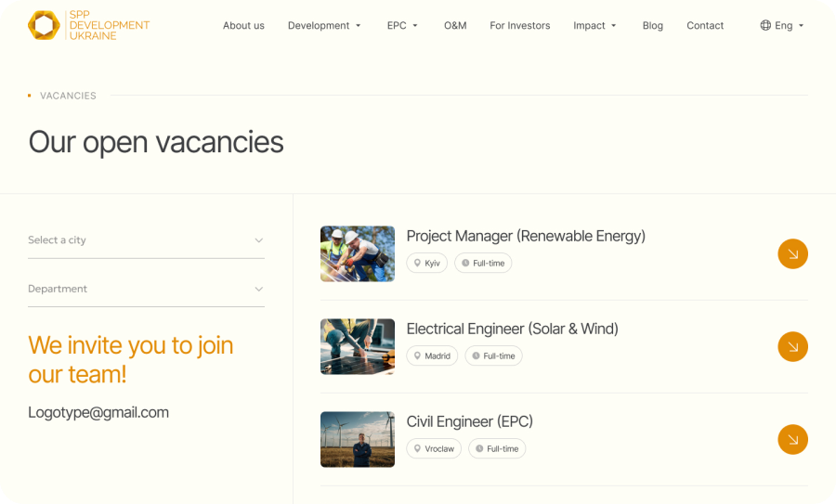Click the VACANCIES section label

tap(68, 96)
